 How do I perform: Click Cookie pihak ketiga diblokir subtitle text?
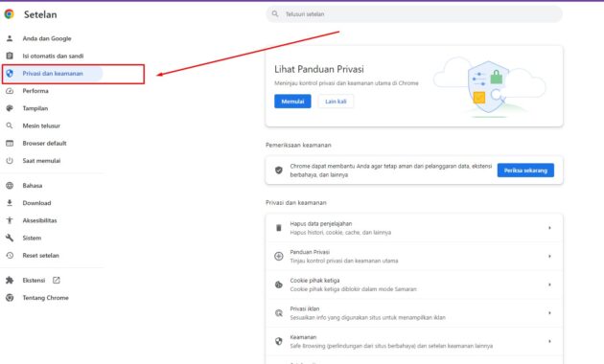pyautogui.click(x=353, y=289)
